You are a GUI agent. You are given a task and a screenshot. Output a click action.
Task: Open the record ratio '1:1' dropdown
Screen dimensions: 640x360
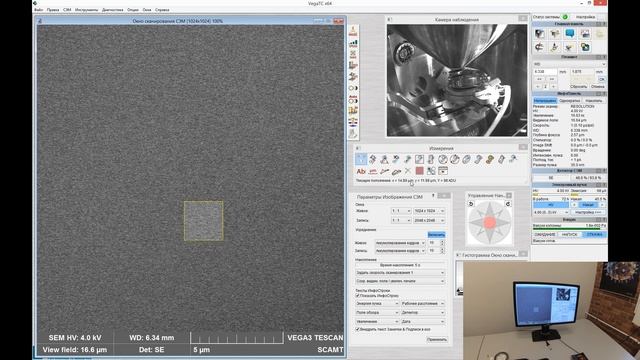[x=401, y=220]
